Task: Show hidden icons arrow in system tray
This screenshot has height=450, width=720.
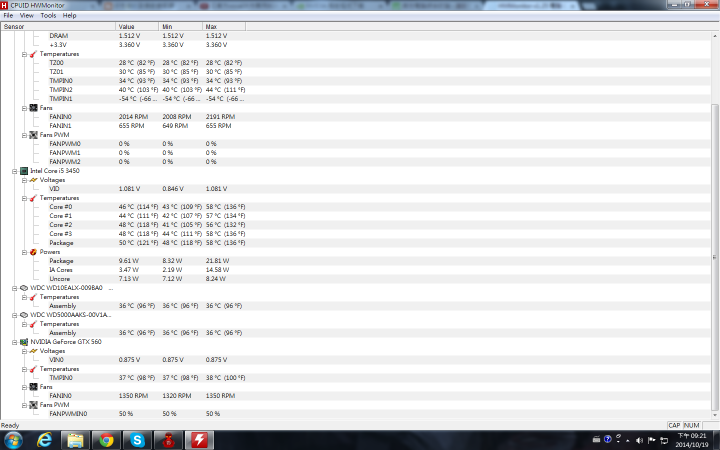Action: [x=628, y=441]
